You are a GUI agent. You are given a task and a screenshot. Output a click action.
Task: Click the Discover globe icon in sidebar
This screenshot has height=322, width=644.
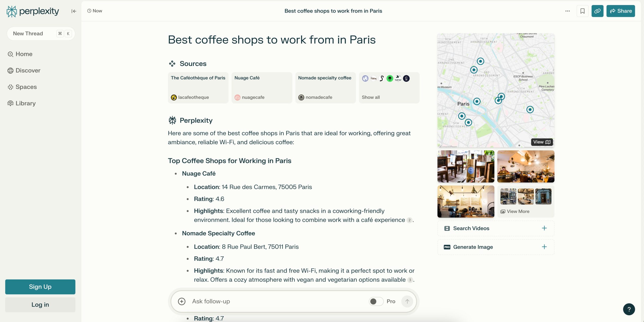pos(10,70)
